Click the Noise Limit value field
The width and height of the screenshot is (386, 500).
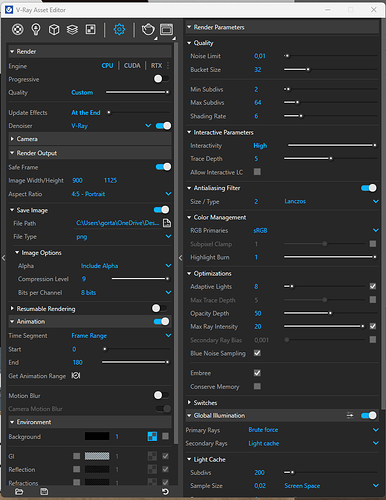[x=260, y=56]
